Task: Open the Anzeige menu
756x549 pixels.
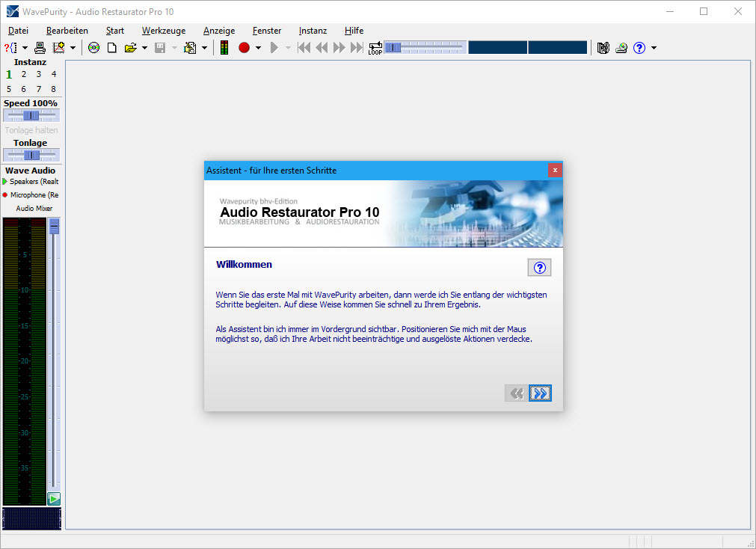Action: tap(219, 31)
